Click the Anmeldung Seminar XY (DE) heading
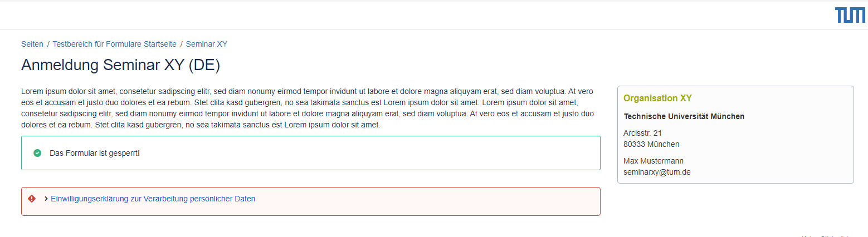 point(120,65)
